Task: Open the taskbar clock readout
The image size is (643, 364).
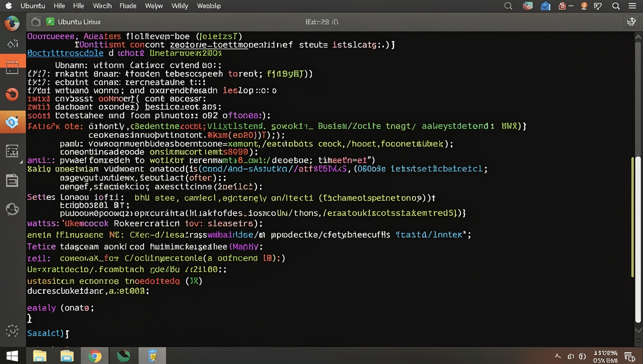Action: click(605, 356)
